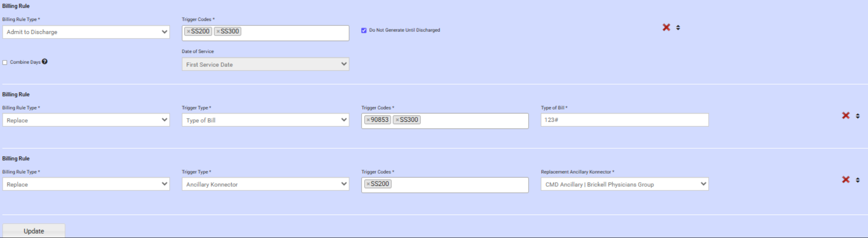
Task: Expand Replacement Ancillary Konnector dropdown
Action: [x=624, y=184]
